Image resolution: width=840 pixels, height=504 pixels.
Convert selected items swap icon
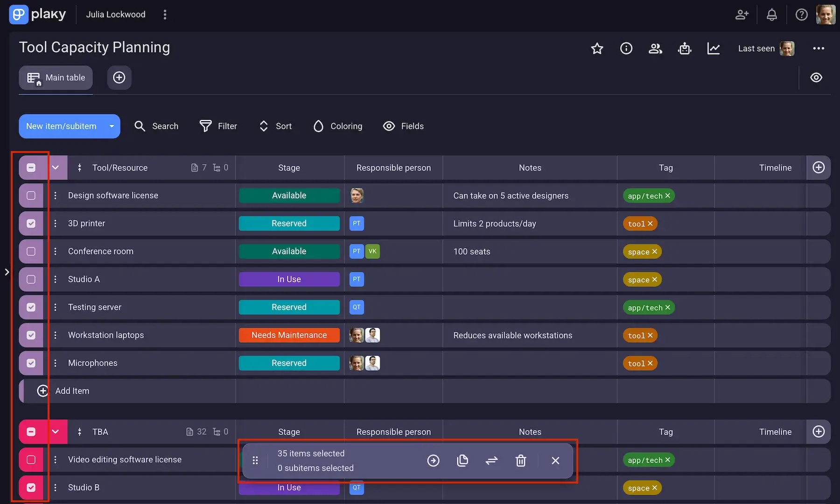[491, 461]
